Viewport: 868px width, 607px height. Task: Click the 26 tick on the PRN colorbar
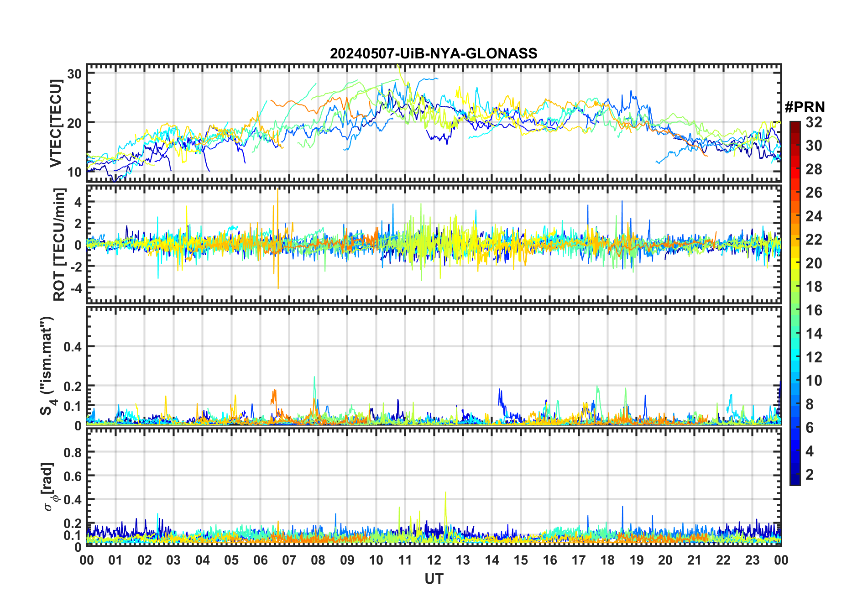pyautogui.click(x=814, y=193)
